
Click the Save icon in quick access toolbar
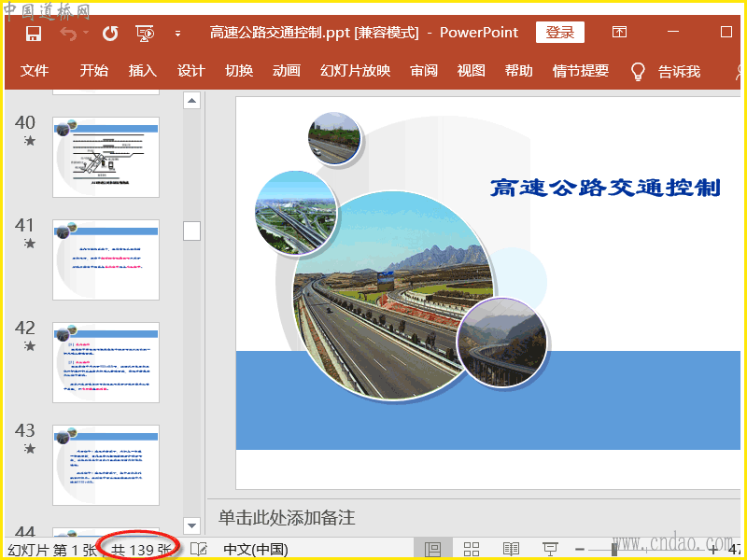tap(34, 34)
